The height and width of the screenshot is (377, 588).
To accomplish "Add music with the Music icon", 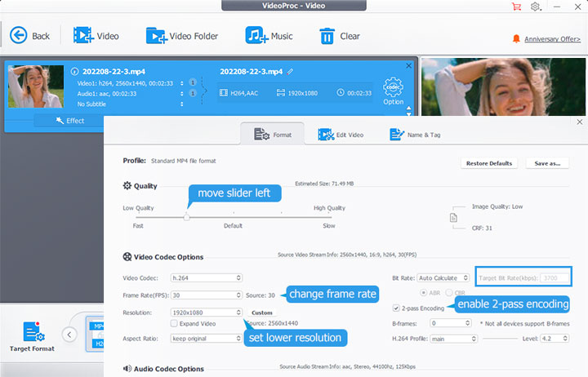I will (256, 35).
